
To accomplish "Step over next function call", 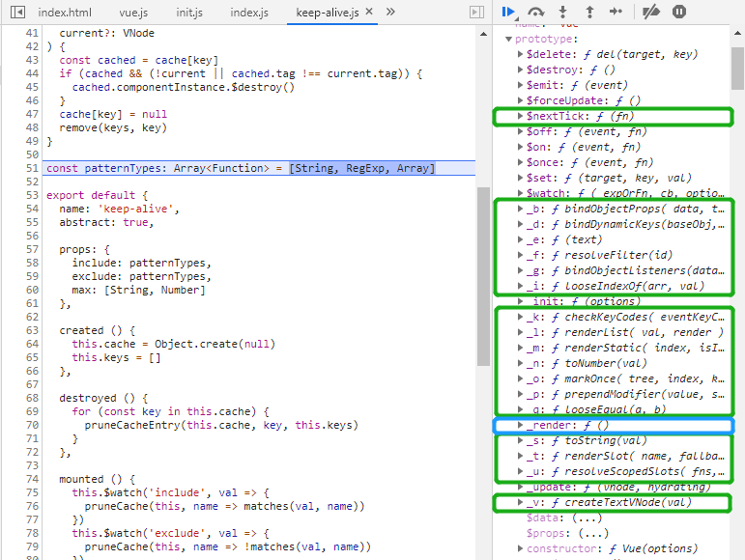I will point(536,12).
